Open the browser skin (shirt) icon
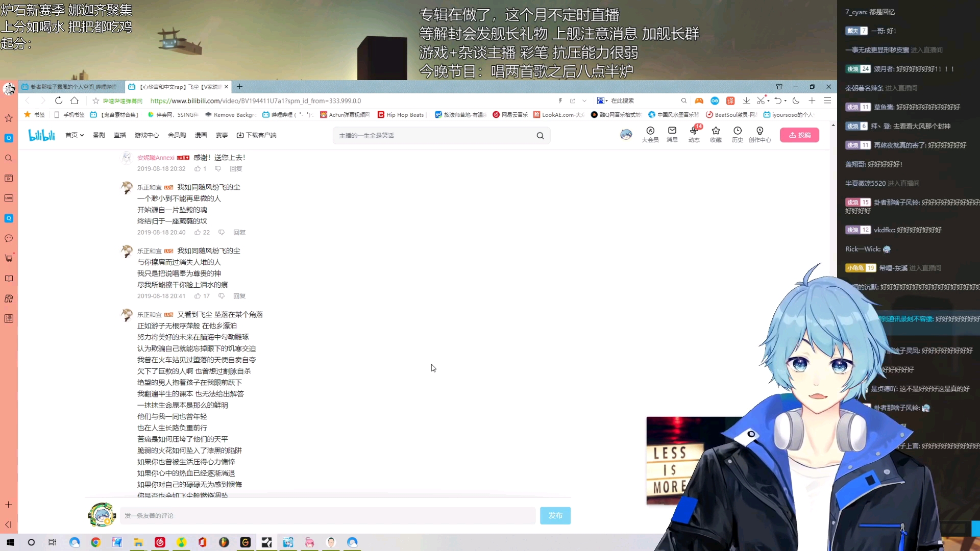 779,87
